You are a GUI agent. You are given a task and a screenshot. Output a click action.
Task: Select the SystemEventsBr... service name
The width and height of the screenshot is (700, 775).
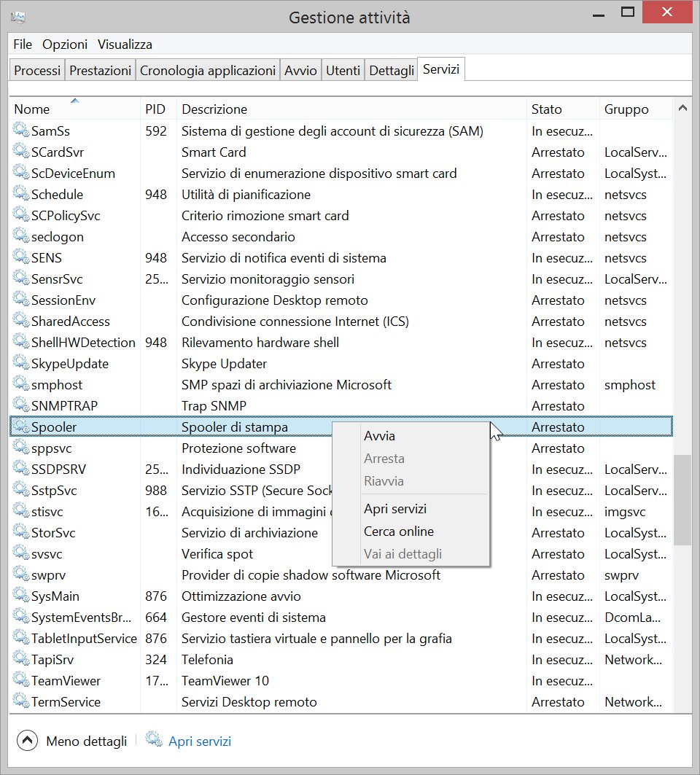[x=82, y=618]
